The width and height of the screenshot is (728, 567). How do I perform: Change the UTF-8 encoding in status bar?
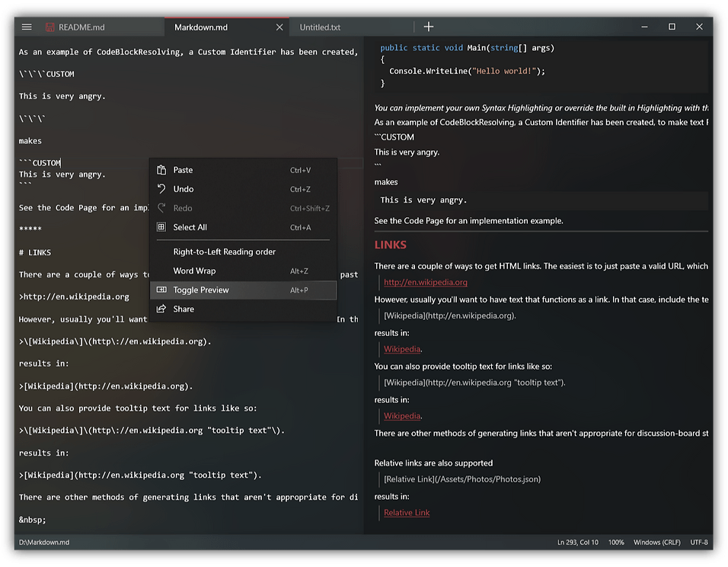(699, 543)
